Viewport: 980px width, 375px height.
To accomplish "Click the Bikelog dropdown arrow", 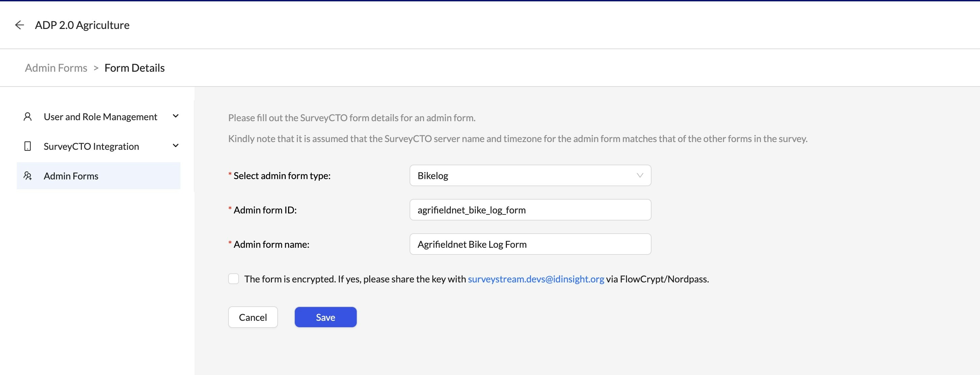I will [x=639, y=175].
